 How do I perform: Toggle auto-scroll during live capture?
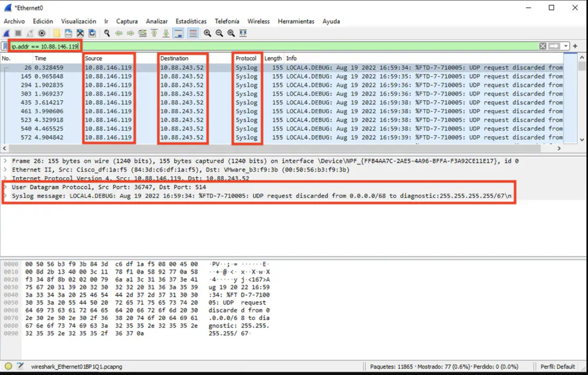pyautogui.click(x=178, y=34)
